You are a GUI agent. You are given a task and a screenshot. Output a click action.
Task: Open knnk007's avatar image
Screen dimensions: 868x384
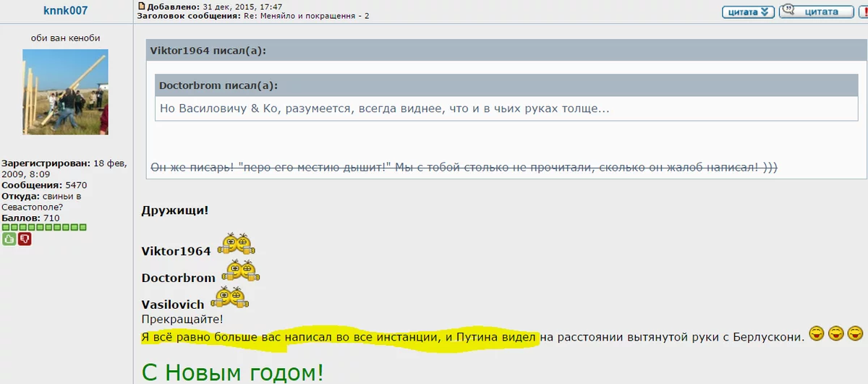pyautogui.click(x=65, y=92)
